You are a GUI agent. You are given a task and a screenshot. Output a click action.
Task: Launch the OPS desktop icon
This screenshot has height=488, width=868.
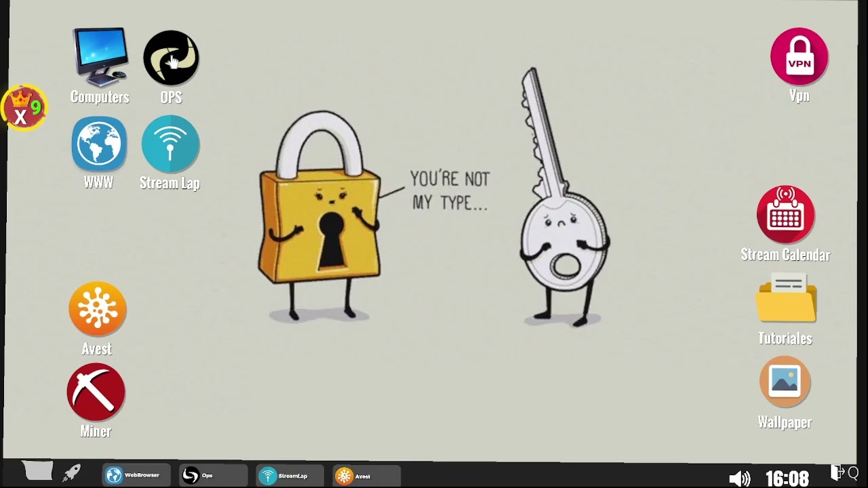coord(171,58)
